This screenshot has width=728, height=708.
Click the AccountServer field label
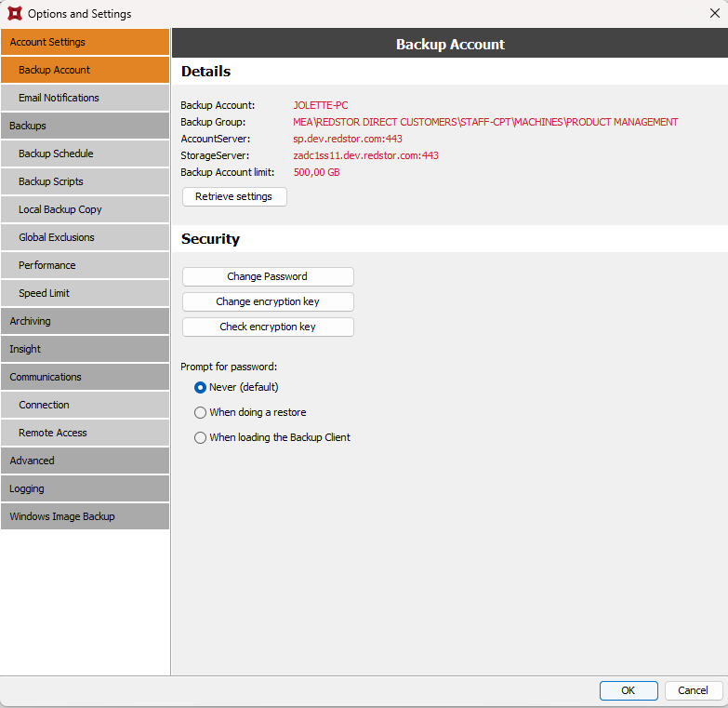click(x=216, y=139)
